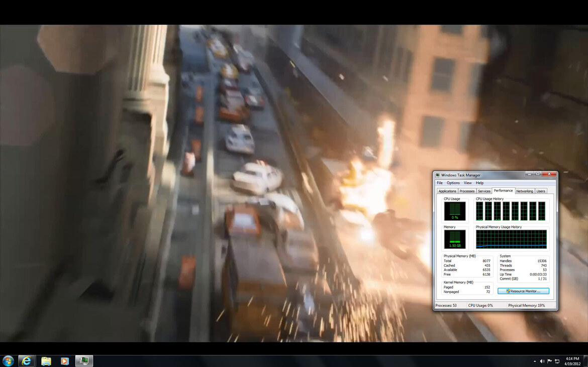
Task: Click the Nonpaged kernel memory value 72
Action: click(x=488, y=292)
